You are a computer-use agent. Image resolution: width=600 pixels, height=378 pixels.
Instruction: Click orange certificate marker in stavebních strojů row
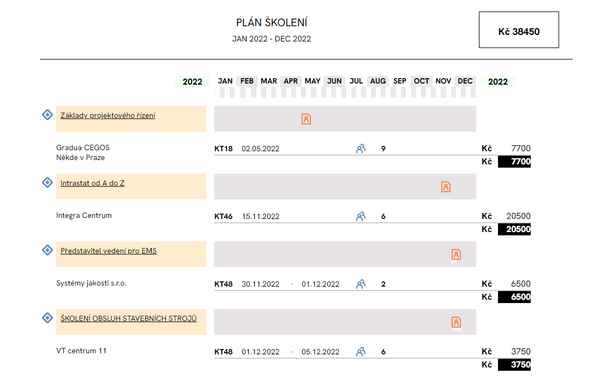[456, 322]
